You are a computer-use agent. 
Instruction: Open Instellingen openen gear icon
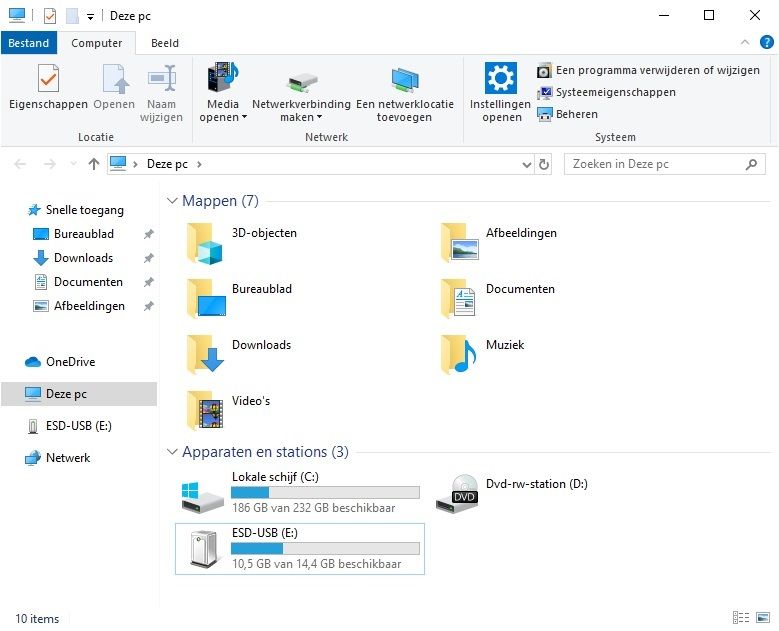click(500, 78)
